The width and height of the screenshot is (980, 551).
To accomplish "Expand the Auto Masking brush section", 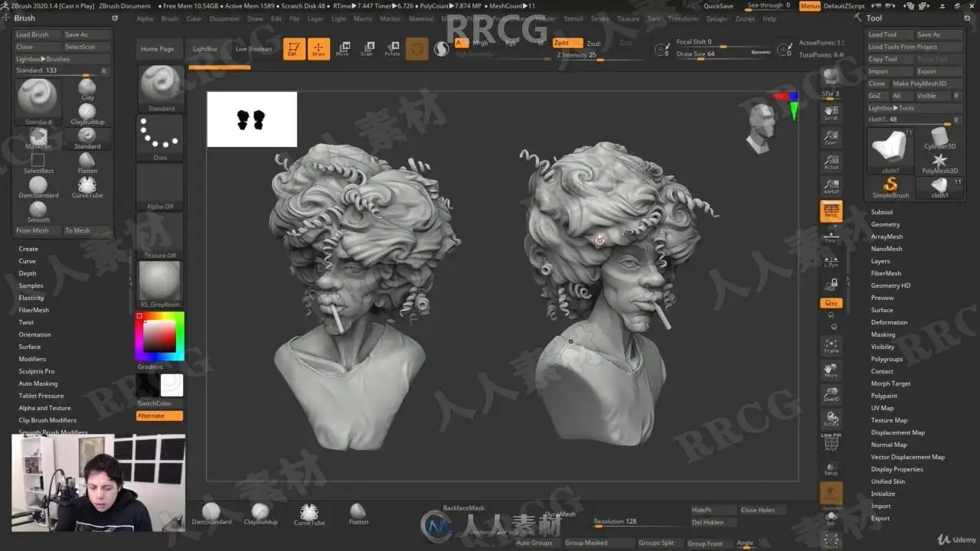I will (x=38, y=383).
